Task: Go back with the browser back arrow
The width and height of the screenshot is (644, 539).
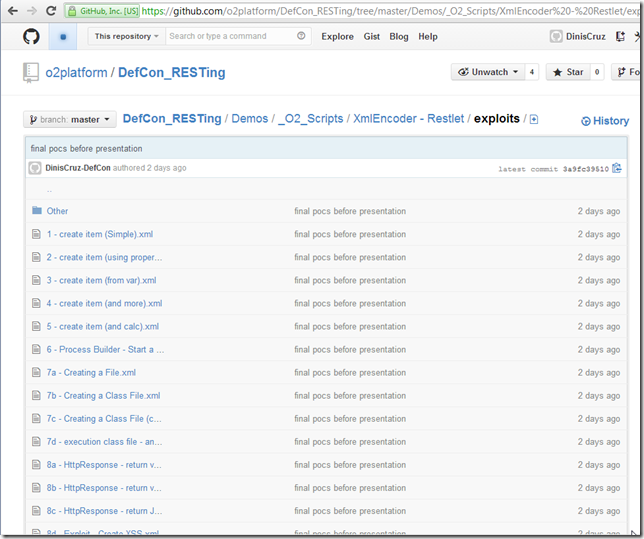Action: click(x=13, y=11)
